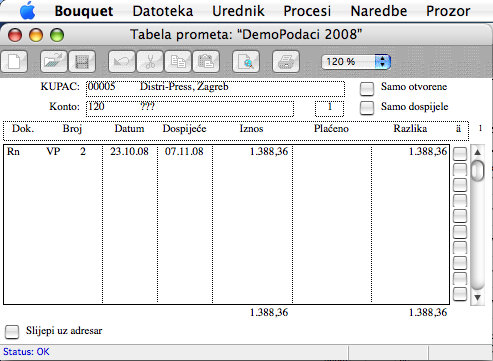493x361 pixels.
Task: Open the Datoteka menu
Action: coord(163,11)
